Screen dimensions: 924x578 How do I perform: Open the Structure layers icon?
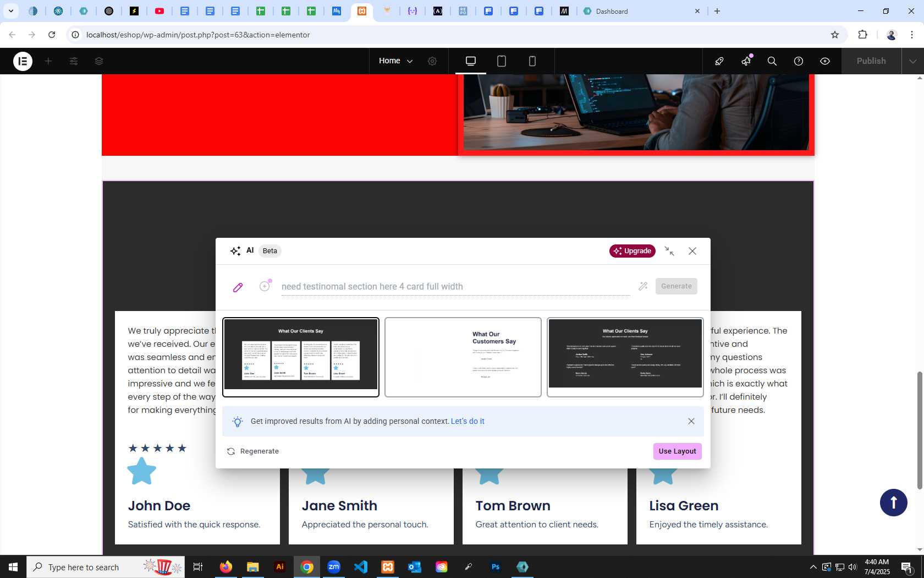[x=99, y=61]
